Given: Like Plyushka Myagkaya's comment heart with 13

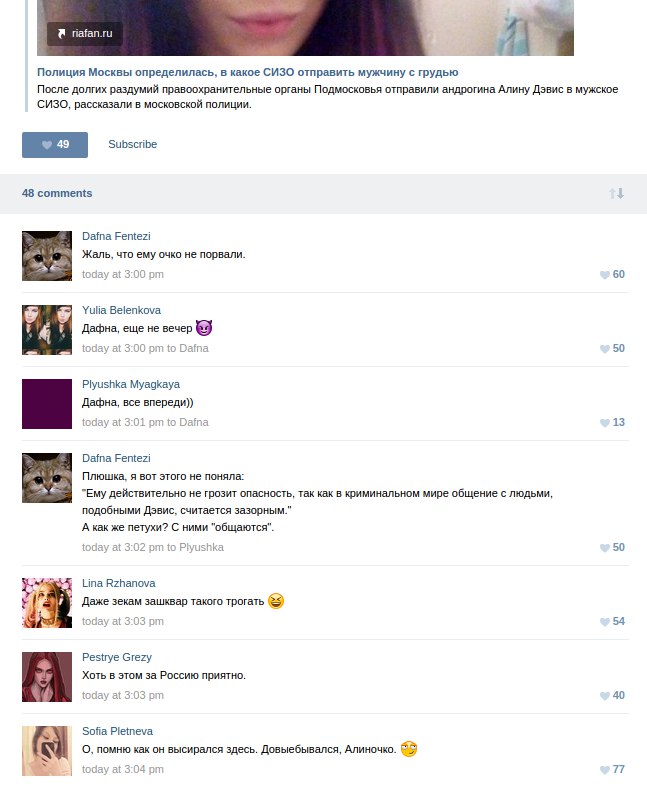Looking at the screenshot, I should (x=612, y=423).
